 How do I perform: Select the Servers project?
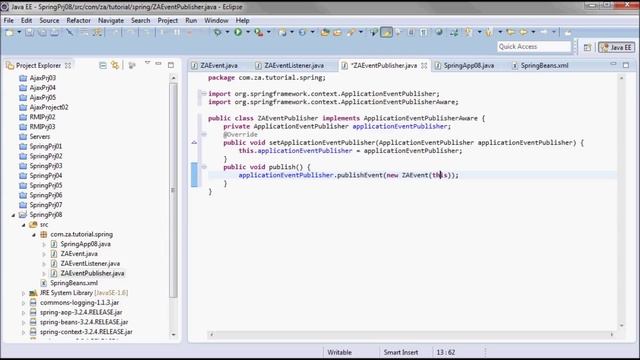pos(40,137)
